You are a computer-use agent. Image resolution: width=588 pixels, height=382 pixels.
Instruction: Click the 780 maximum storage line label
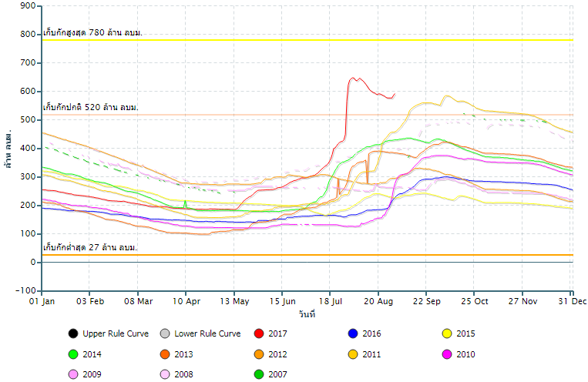click(x=92, y=32)
